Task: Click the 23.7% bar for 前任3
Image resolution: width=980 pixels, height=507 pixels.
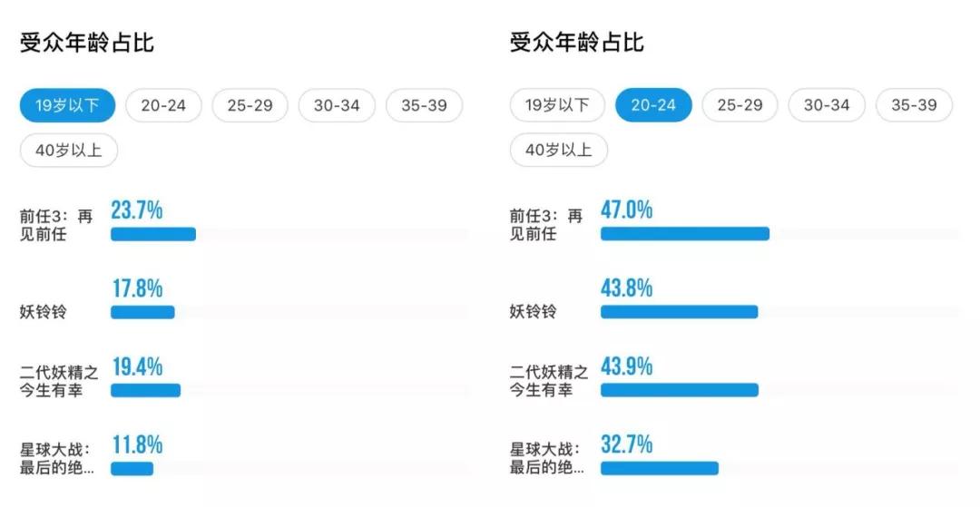Action: [153, 234]
